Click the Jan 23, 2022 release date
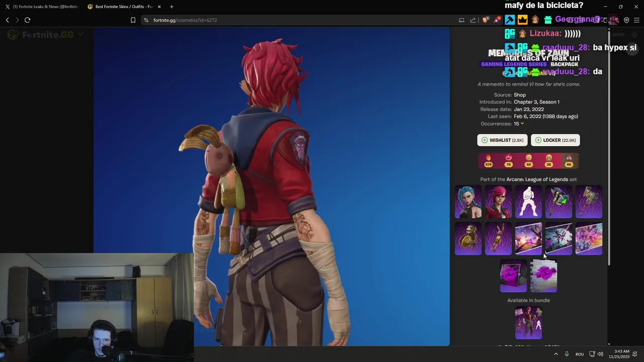Screen dimensions: 644x362 tap(529, 109)
